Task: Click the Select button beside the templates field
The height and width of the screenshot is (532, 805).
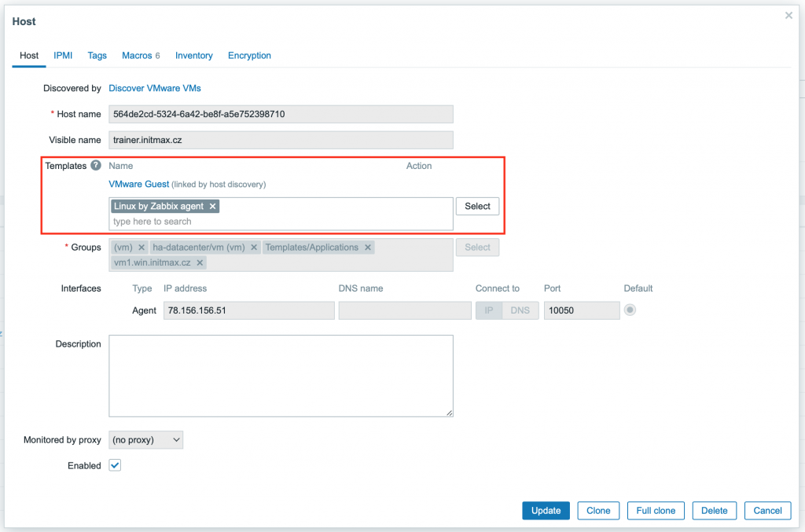Action: 477,207
